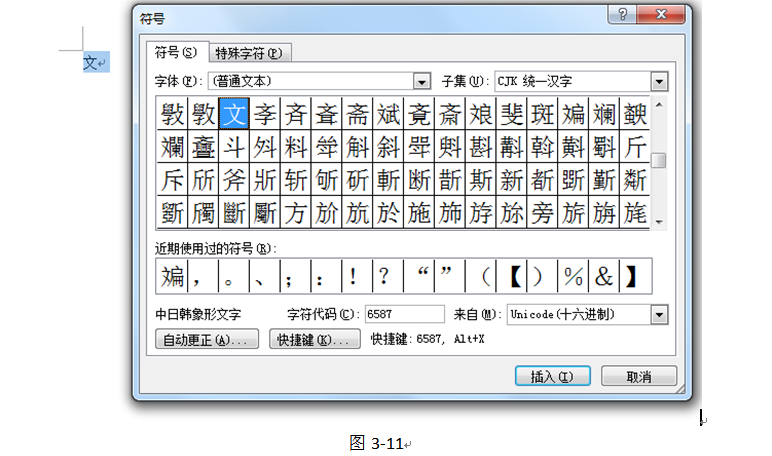772x456 pixels.
Task: Pick recently used 。 period symbol
Action: point(233,276)
